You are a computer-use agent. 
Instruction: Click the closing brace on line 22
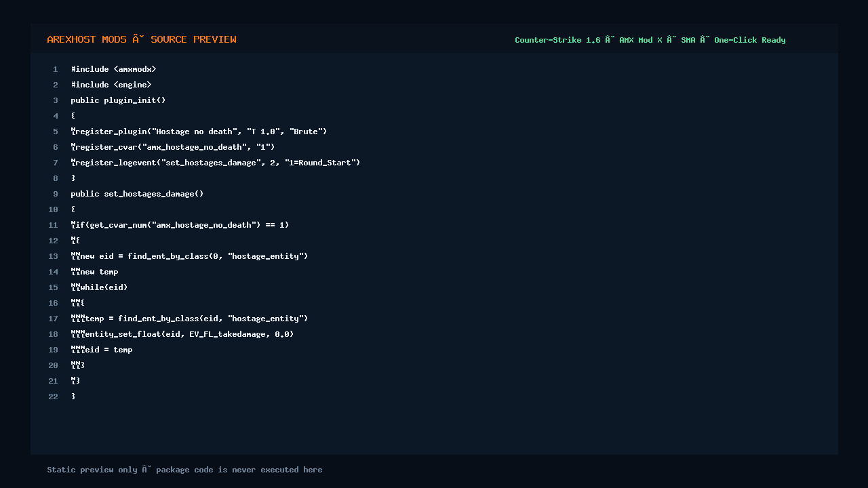[73, 396]
